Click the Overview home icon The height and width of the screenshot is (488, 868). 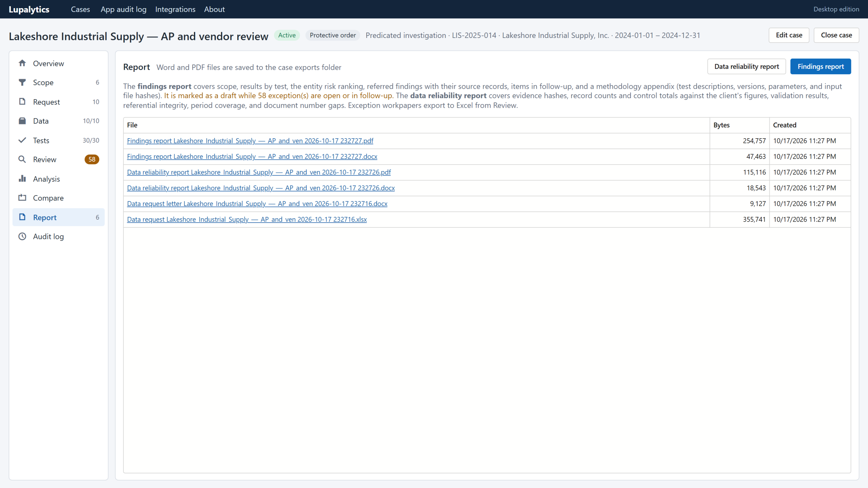click(22, 63)
